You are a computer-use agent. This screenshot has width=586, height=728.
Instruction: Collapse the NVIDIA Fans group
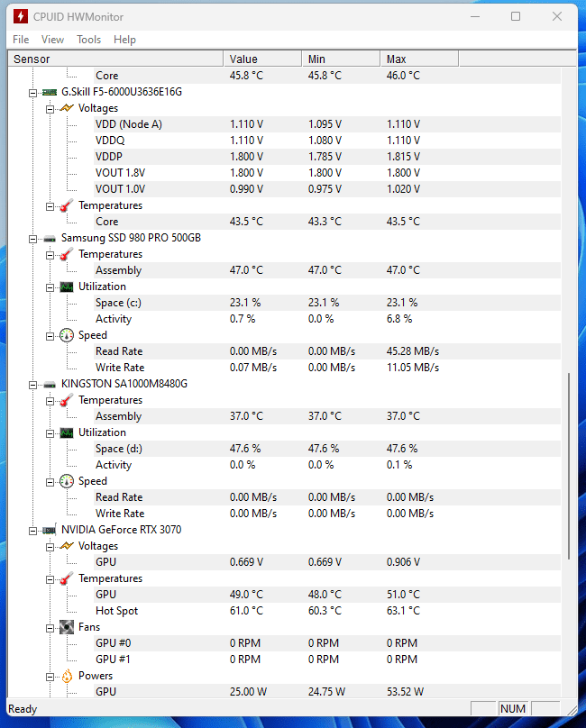[x=50, y=628]
